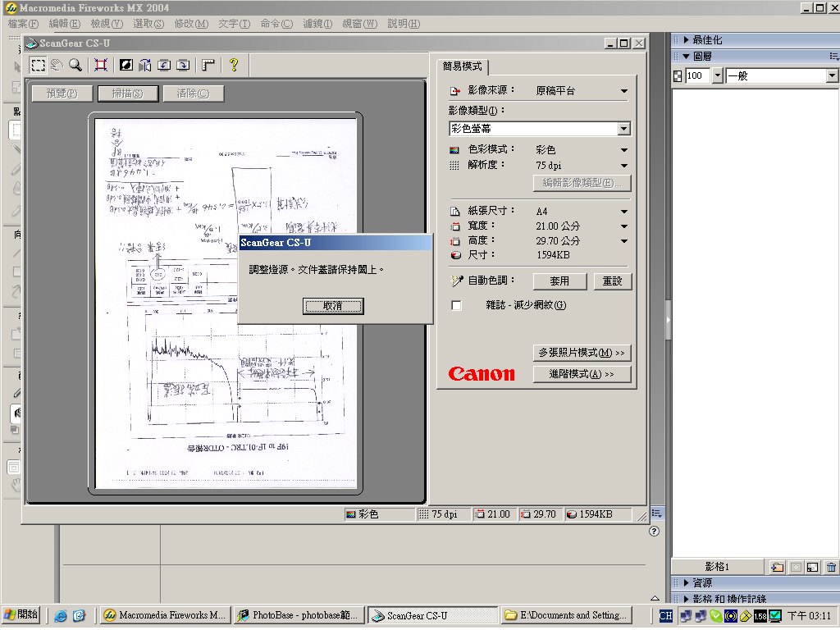Screen dimensions: 840x630
Task: Pick the hand pan tool in ScanGear
Action: [x=57, y=66]
